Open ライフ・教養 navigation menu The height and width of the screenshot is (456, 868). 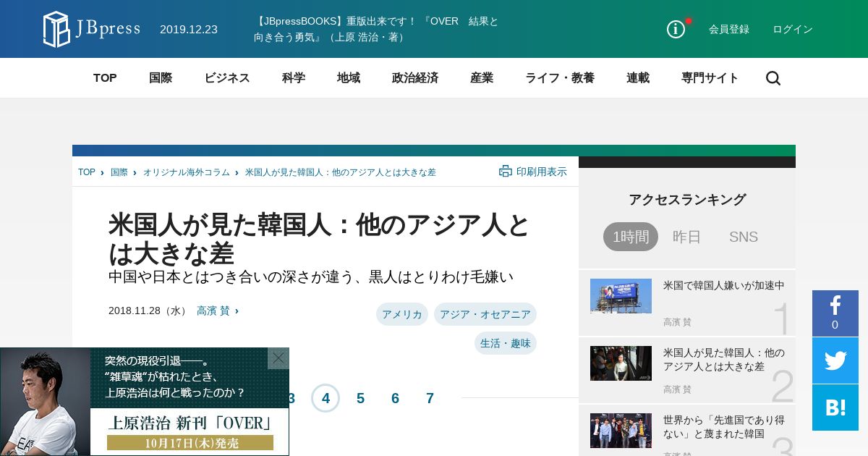pos(560,78)
